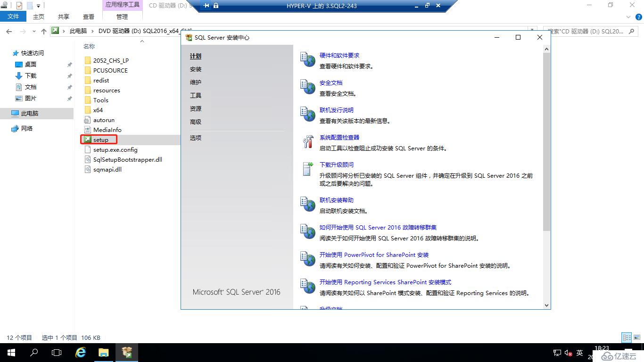Click the setup center vertical scrollbar thumb
The image size is (644, 362).
tap(547, 141)
